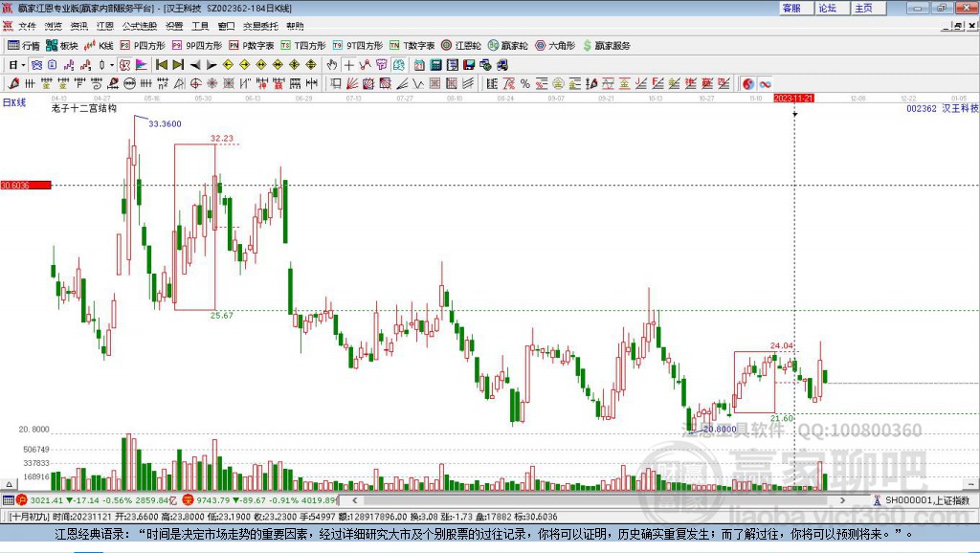This screenshot has height=553, width=980.
Task: Click the 33.3600 high price label
Action: (x=165, y=123)
